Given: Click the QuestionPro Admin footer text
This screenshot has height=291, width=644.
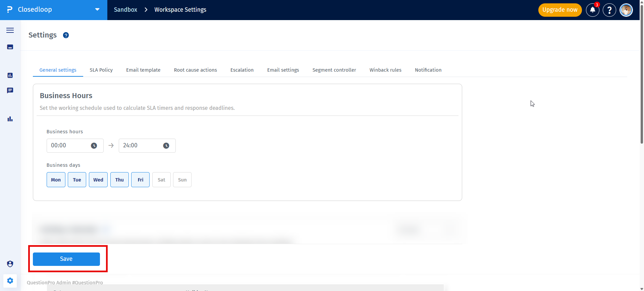Looking at the screenshot, I should tap(65, 283).
